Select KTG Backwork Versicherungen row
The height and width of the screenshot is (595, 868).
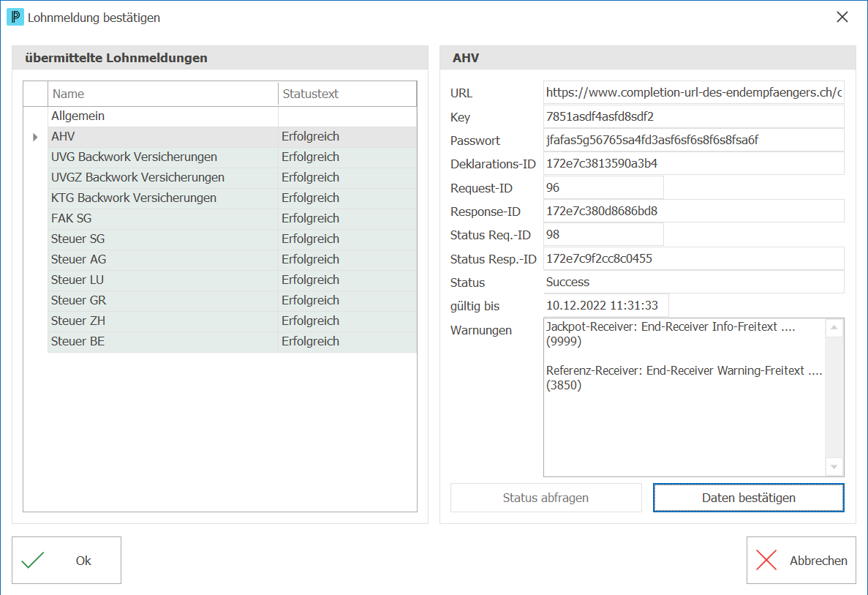click(x=233, y=198)
